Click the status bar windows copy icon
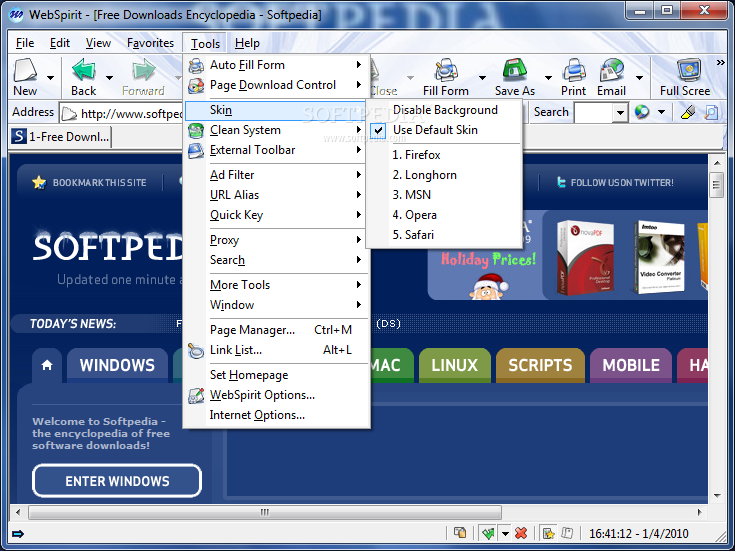Viewport: 735px width, 551px height. (x=460, y=533)
